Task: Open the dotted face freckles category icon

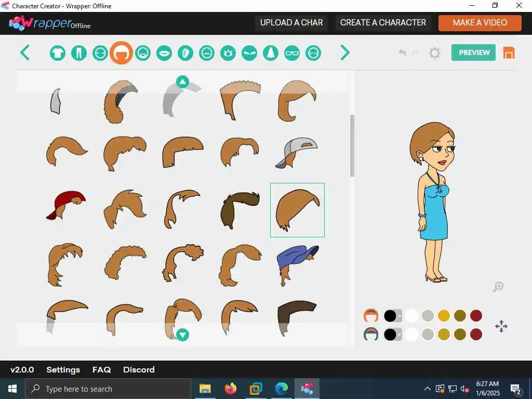Action: point(313,54)
